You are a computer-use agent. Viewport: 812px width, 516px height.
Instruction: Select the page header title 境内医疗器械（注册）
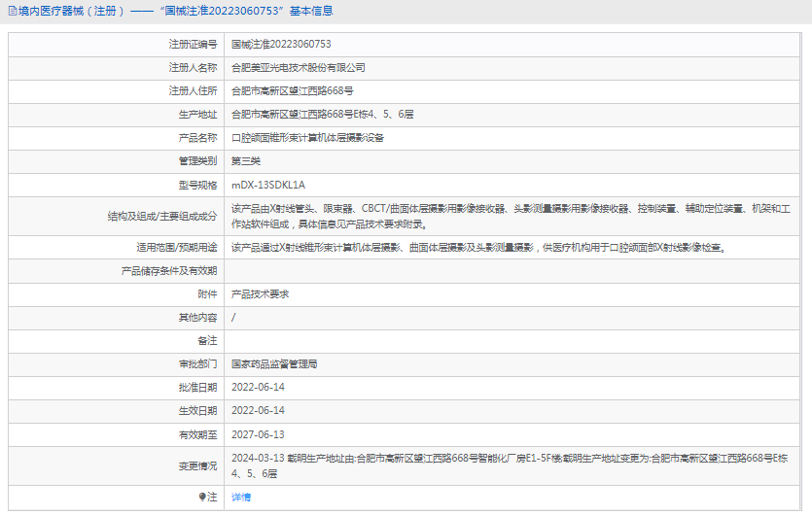pos(71,11)
